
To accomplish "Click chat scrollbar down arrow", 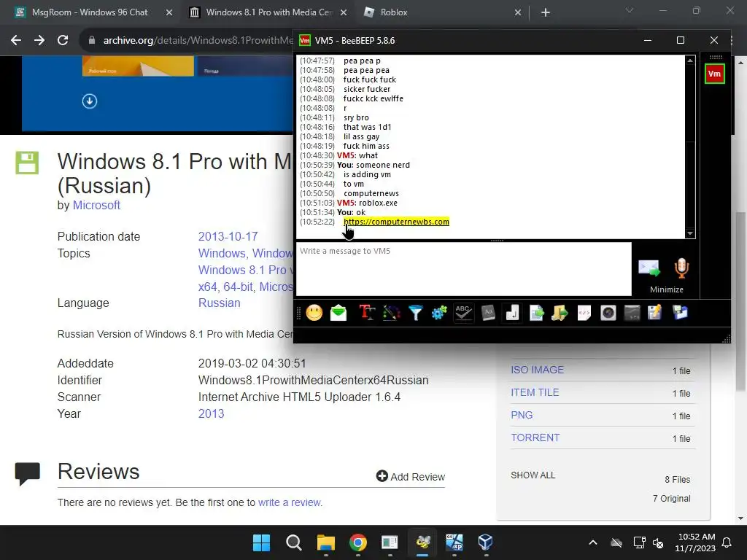I will (x=690, y=233).
